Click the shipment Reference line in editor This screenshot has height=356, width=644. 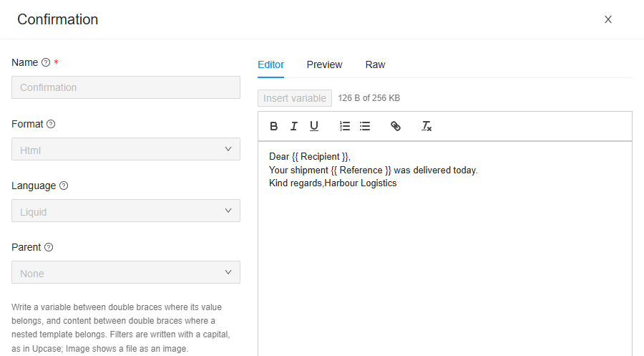tap(373, 170)
